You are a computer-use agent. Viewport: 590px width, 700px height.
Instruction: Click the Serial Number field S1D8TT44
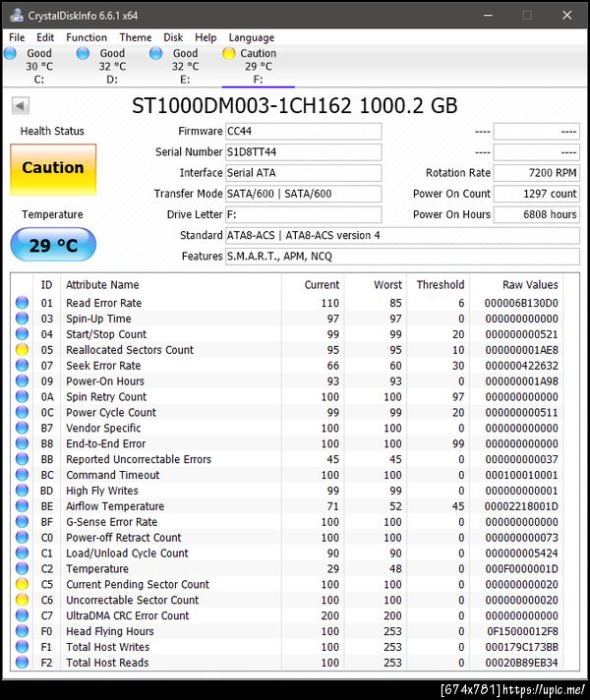pos(303,151)
